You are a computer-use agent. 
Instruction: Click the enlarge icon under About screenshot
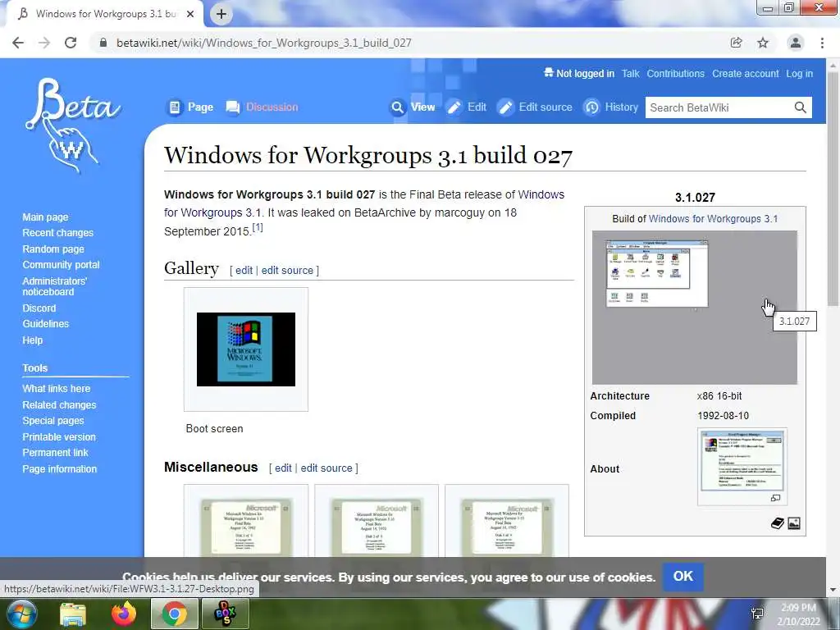[775, 498]
